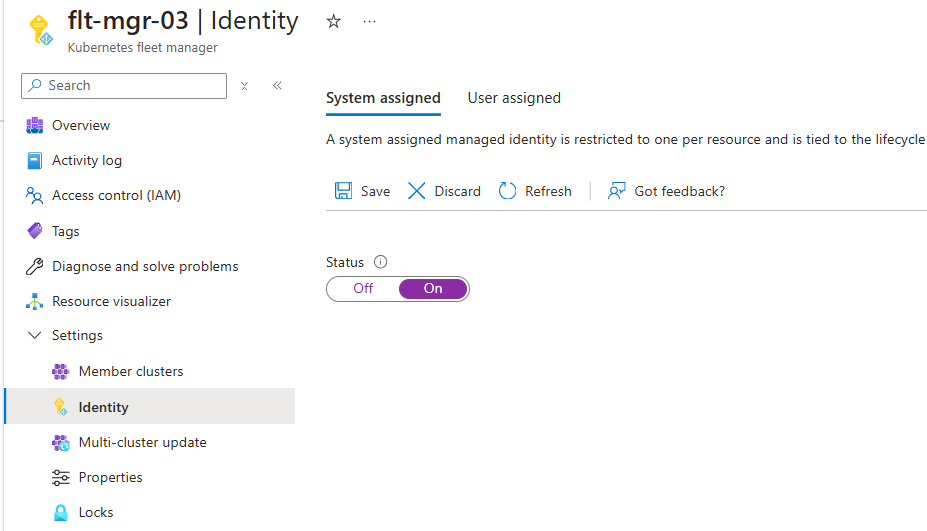Open Diagnose and solve problems wrench icon
Image resolution: width=927 pixels, height=531 pixels.
pyautogui.click(x=35, y=266)
